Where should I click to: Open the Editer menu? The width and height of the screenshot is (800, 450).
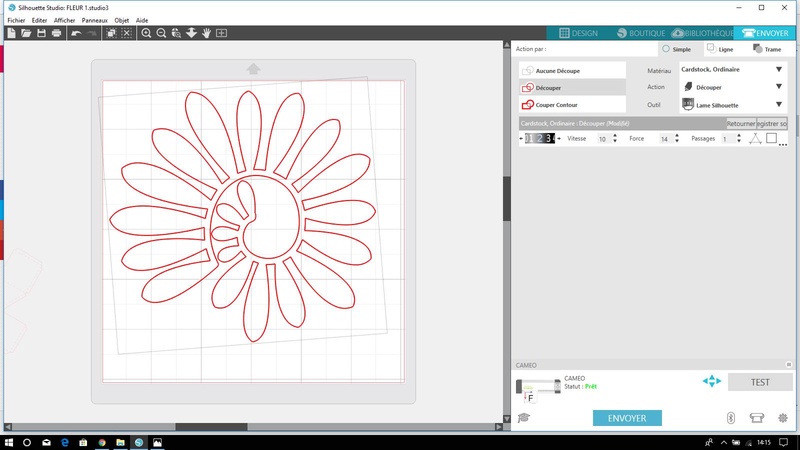(39, 20)
